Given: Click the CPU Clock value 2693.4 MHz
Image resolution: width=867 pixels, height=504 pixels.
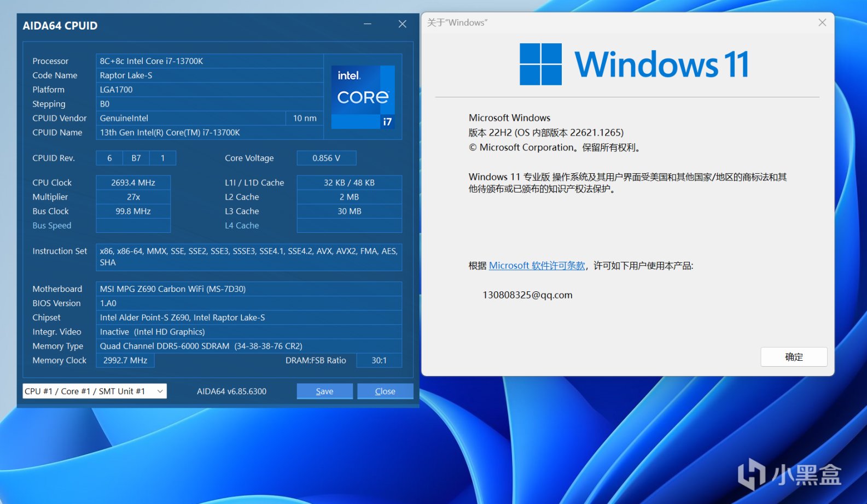Looking at the screenshot, I should point(133,183).
